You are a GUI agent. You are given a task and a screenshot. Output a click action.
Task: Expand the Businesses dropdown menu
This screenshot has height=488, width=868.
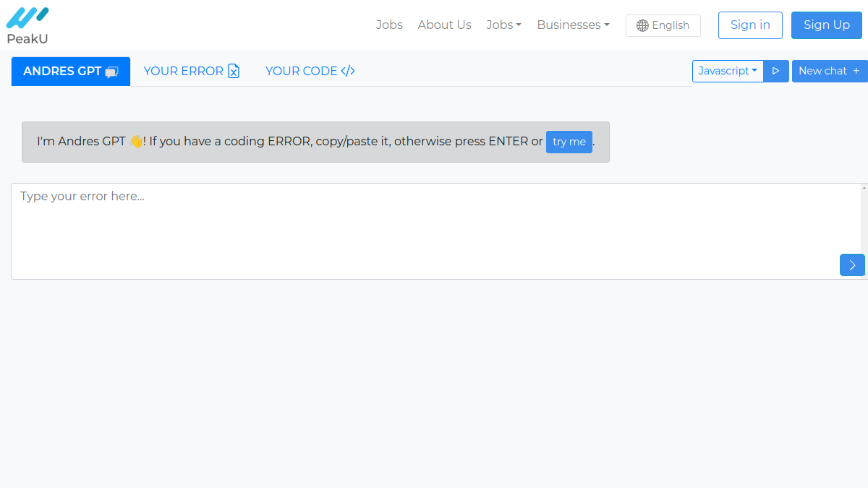click(573, 25)
